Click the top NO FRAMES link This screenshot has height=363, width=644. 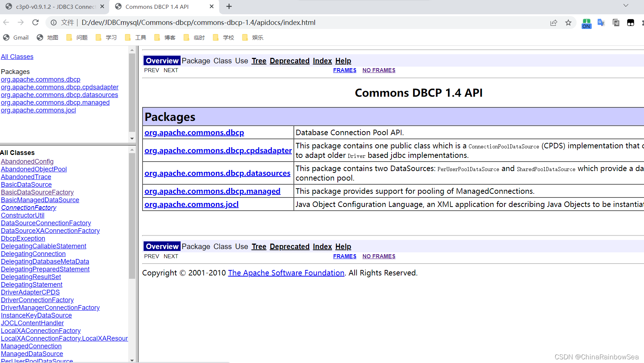coord(379,70)
